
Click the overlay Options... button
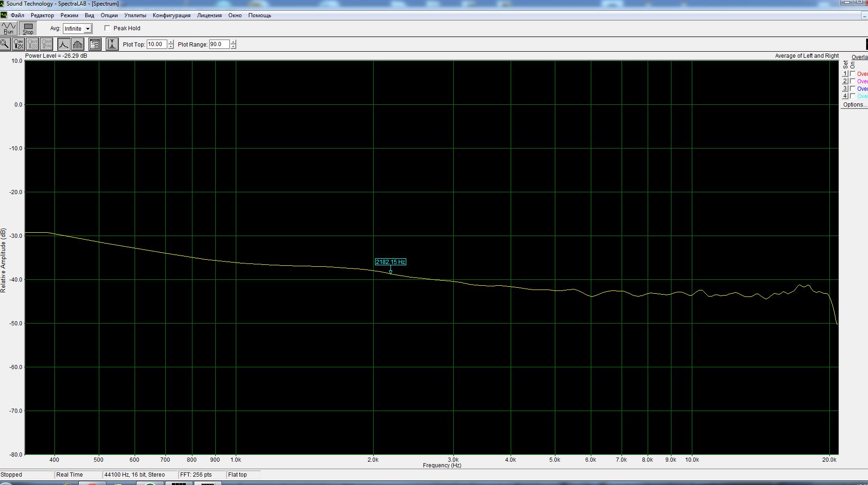(x=854, y=105)
